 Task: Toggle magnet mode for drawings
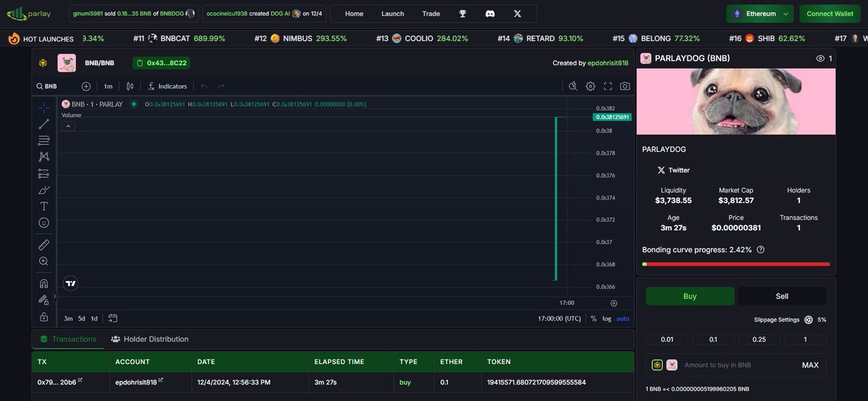coord(44,284)
